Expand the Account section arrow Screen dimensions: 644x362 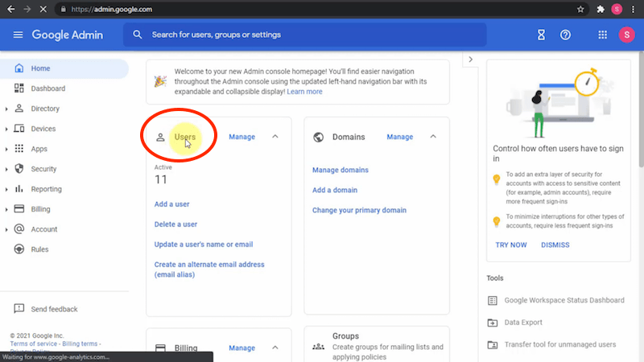(x=6, y=229)
